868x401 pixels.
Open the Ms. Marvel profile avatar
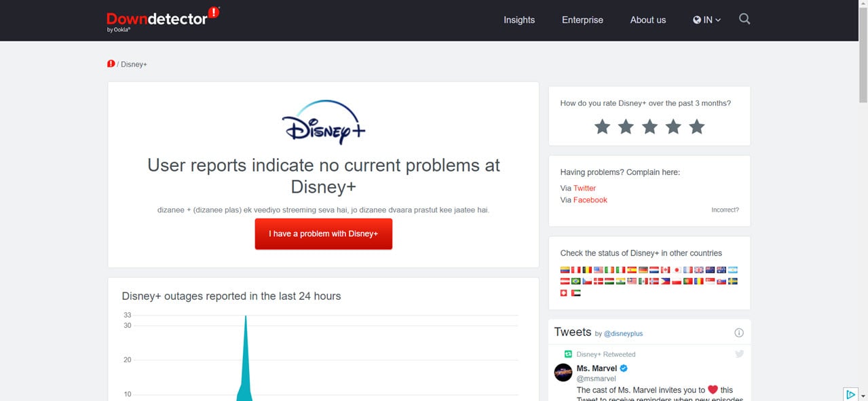click(563, 373)
